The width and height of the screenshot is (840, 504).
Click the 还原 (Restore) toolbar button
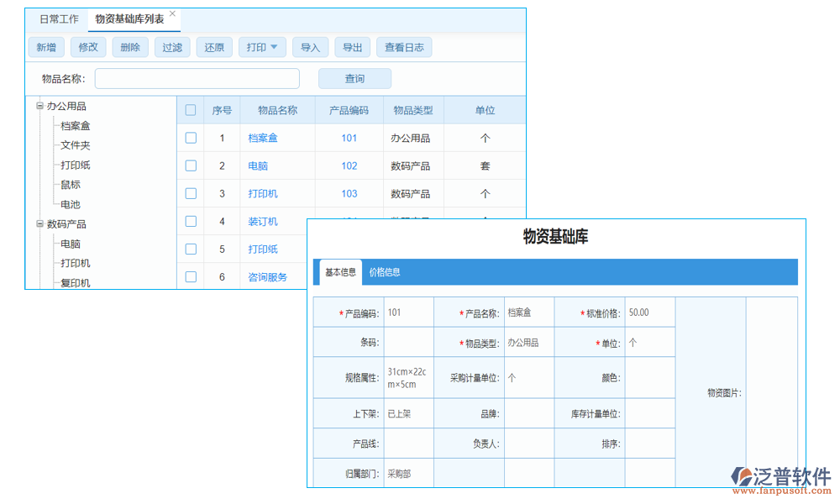[214, 47]
